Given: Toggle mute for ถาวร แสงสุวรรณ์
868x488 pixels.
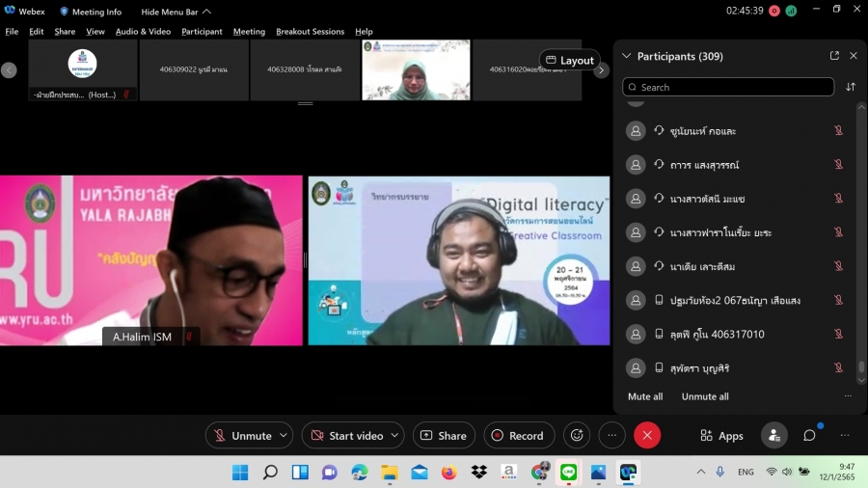Looking at the screenshot, I should coord(838,165).
